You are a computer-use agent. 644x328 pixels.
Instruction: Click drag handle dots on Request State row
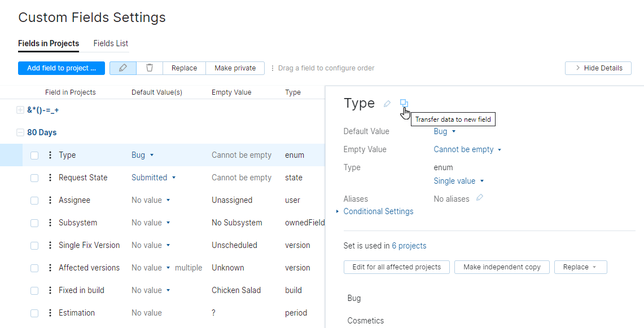(50, 178)
